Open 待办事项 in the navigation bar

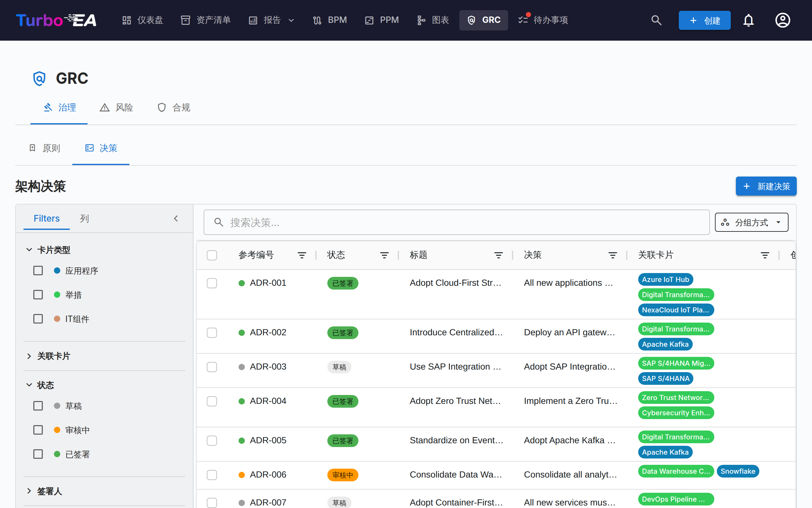(x=543, y=20)
